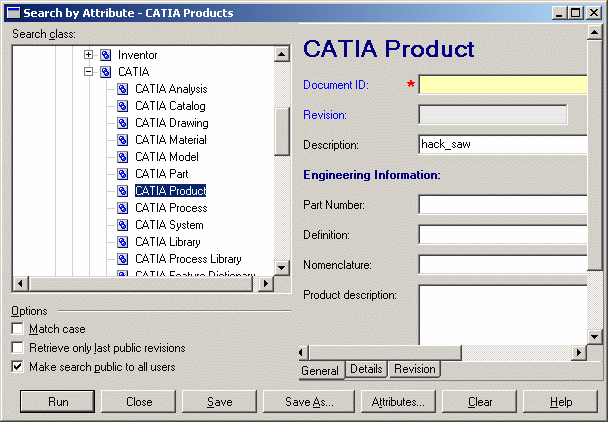Click the Description field containing hack_saw

click(x=503, y=144)
